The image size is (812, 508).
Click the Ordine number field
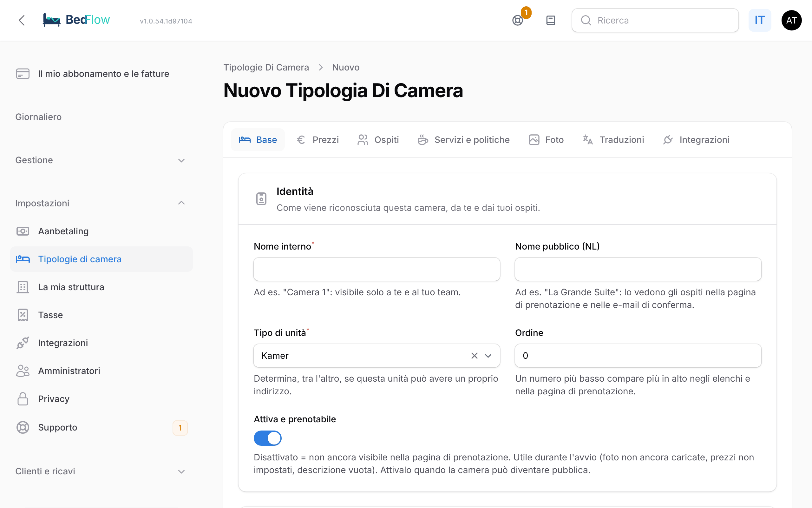click(x=638, y=356)
